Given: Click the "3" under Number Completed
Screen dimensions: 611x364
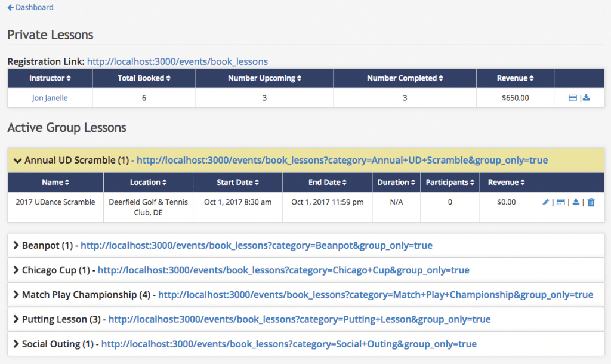Looking at the screenshot, I should [405, 98].
